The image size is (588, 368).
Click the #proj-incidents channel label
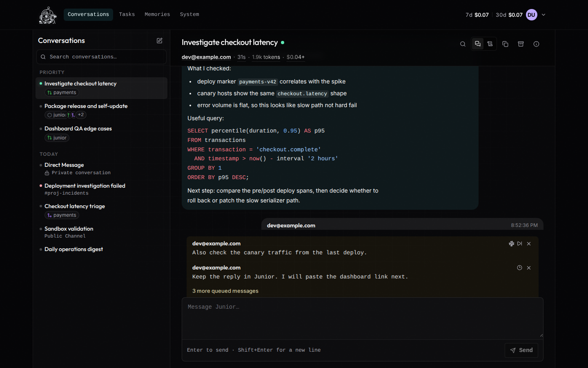click(x=67, y=193)
